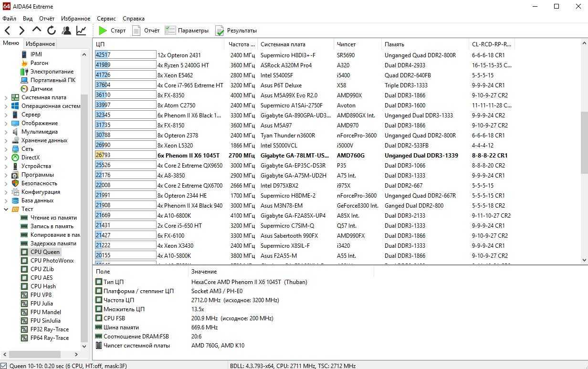Click the back navigation arrow
588x369 pixels.
[x=8, y=31]
